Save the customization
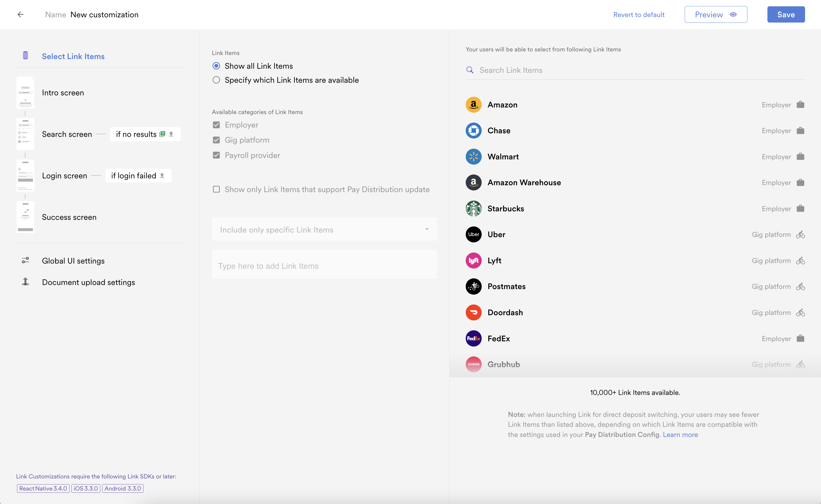This screenshot has height=504, width=821. [786, 14]
